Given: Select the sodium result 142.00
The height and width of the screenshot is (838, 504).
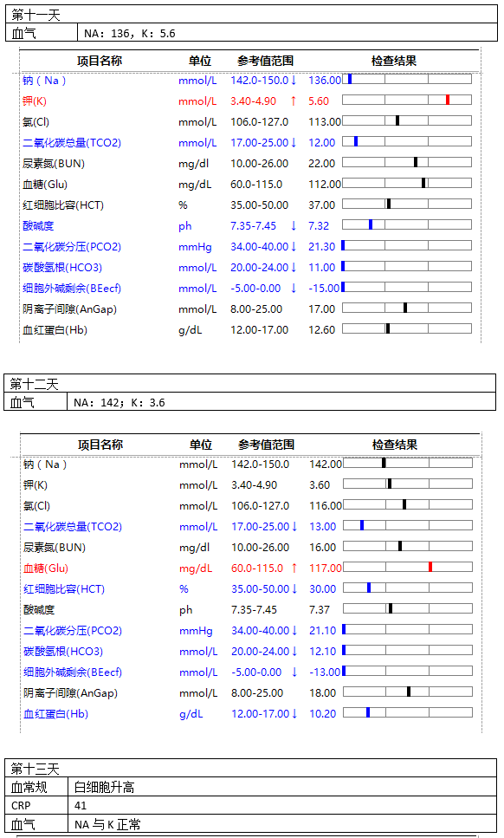Looking at the screenshot, I should [x=326, y=464].
